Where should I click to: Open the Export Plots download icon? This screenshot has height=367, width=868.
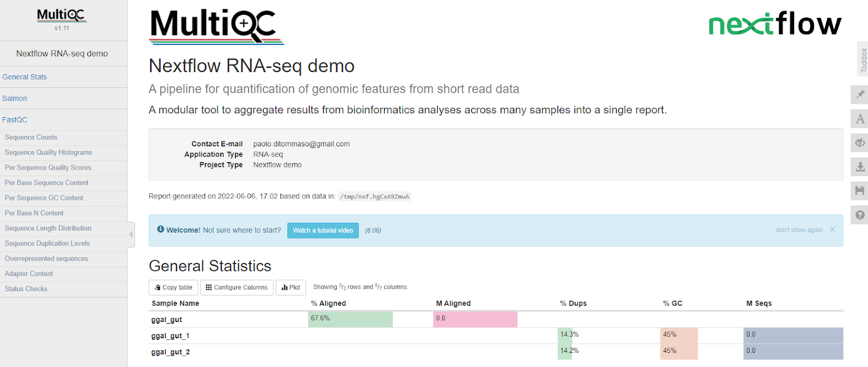(x=860, y=166)
